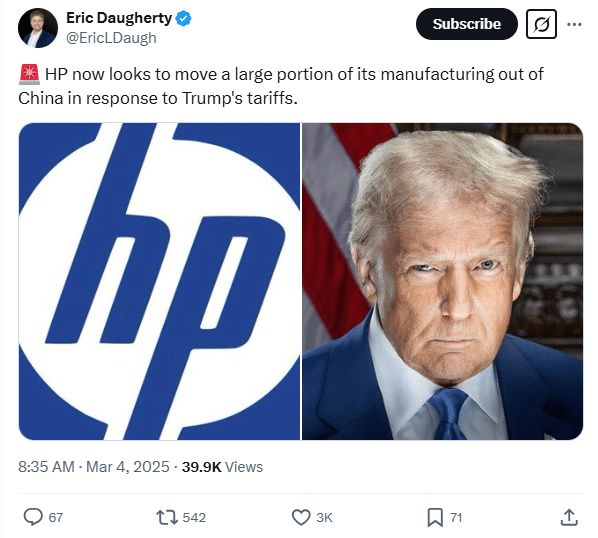Click the 542 reposts count
This screenshot has width=598, height=538.
coord(194,517)
